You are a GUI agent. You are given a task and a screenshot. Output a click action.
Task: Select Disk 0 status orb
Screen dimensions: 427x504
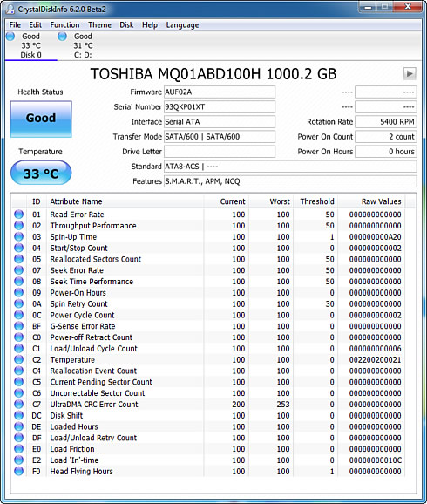(10, 37)
